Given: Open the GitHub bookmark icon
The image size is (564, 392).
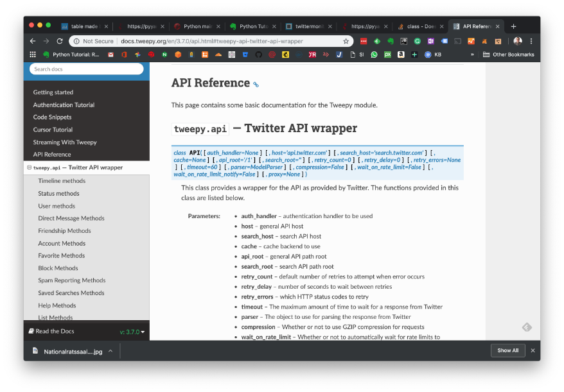Looking at the screenshot, I should pyautogui.click(x=258, y=55).
